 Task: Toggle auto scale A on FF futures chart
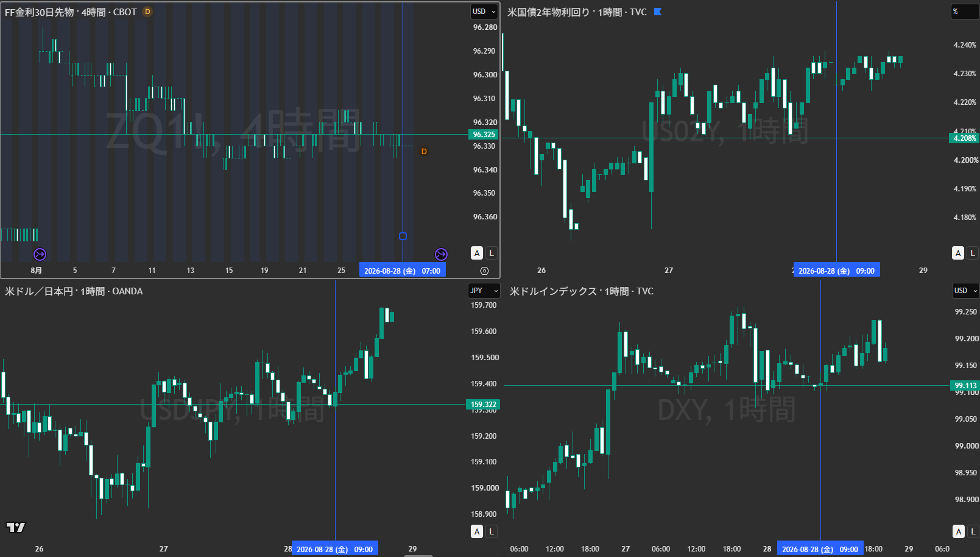[477, 253]
